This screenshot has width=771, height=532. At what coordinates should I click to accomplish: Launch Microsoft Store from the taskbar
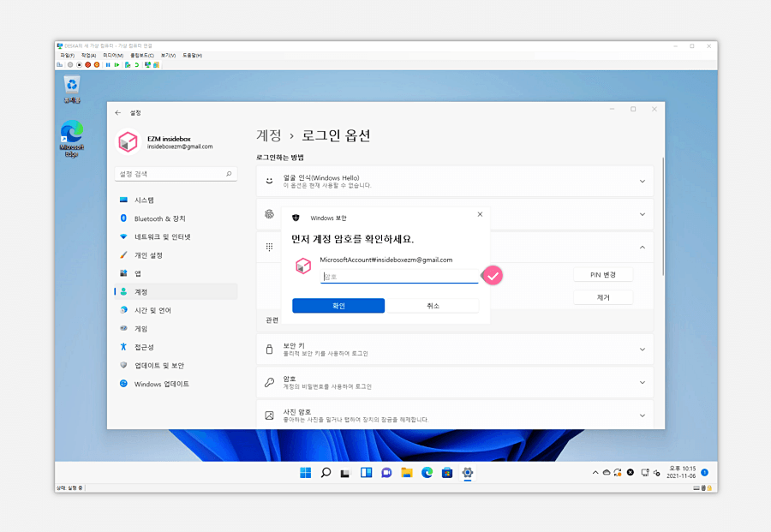(449, 473)
